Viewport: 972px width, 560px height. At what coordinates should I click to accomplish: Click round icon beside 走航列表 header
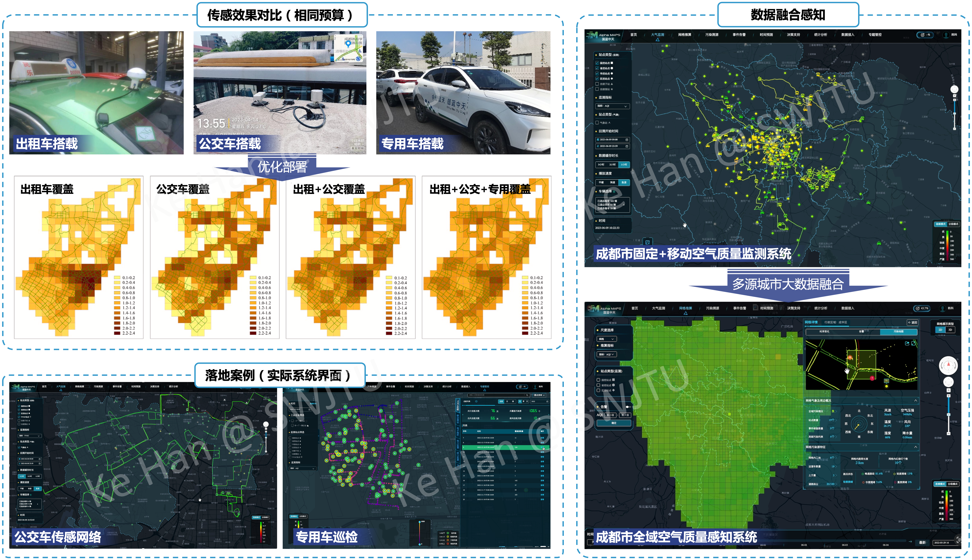(x=476, y=402)
